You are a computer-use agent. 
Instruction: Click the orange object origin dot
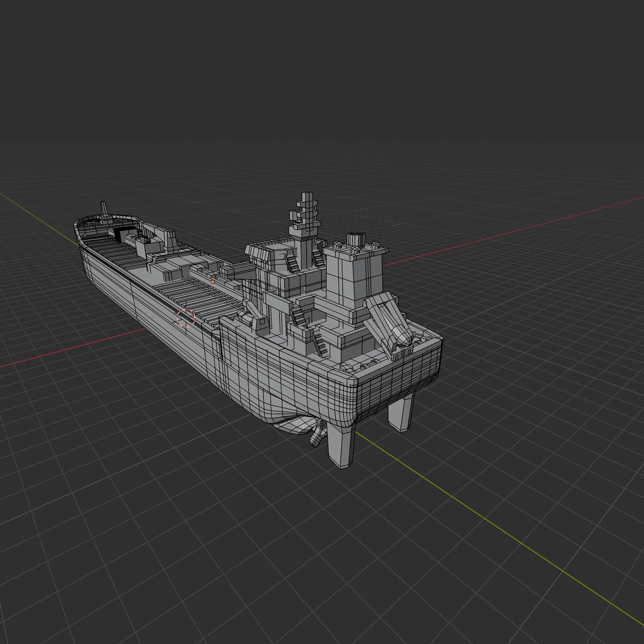213,282
